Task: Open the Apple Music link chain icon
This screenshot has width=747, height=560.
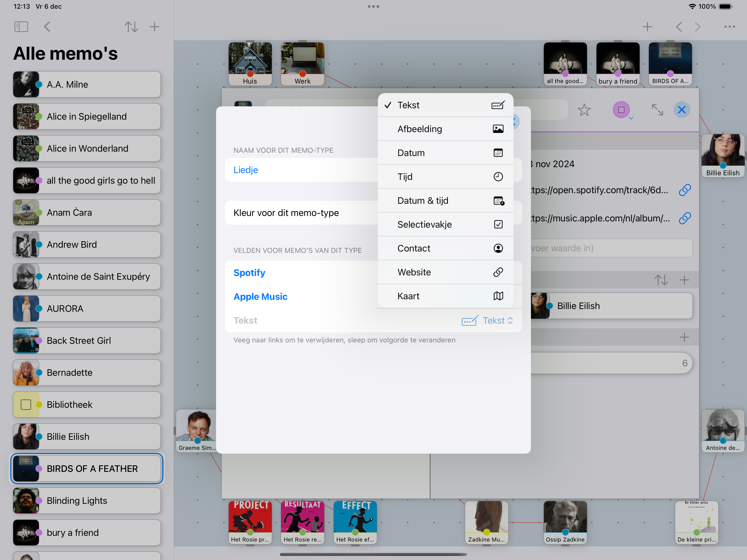Action: 685,218
